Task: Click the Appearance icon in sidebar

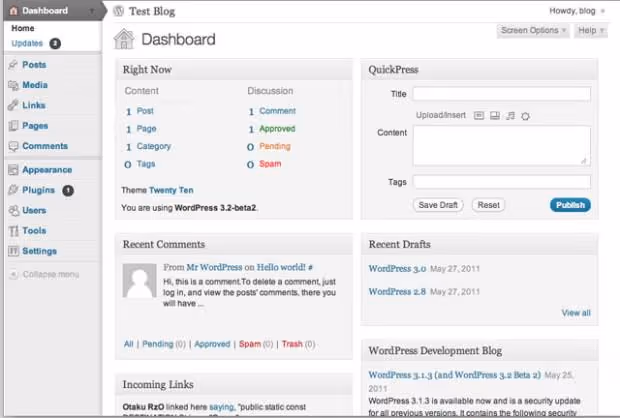Action: point(13,170)
